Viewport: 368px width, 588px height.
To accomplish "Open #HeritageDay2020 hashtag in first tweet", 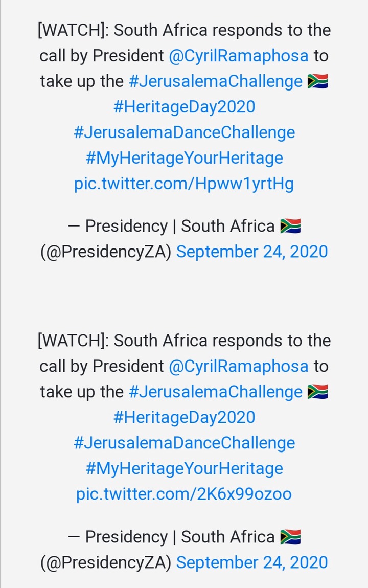I will 185,107.
